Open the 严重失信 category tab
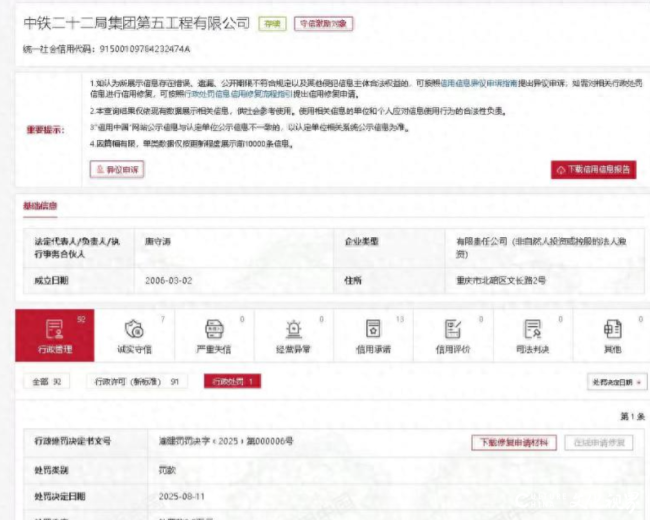650x520 pixels. (x=214, y=335)
